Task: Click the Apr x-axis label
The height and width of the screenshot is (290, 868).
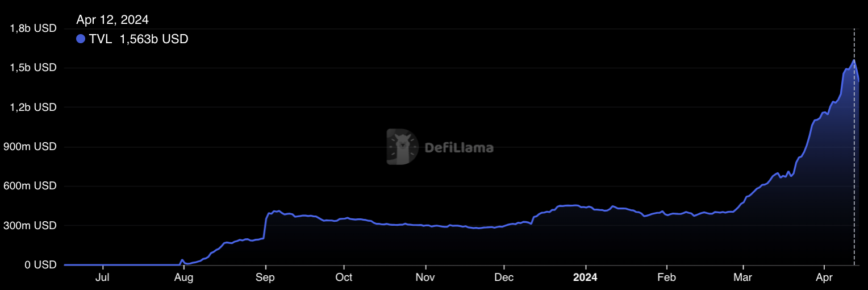Action: tap(824, 277)
